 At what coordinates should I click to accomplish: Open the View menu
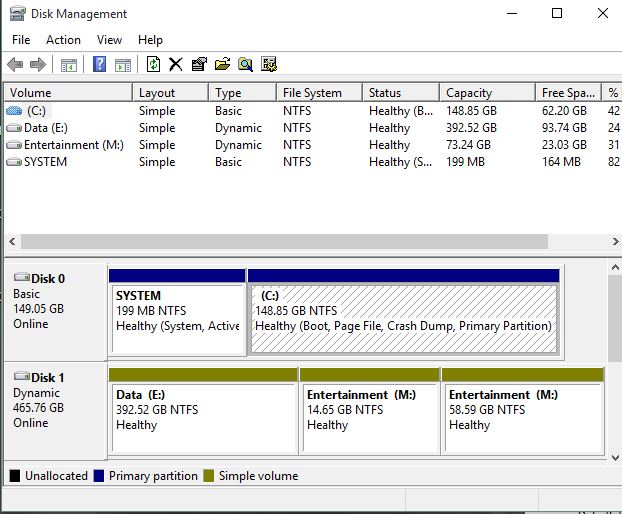coord(109,40)
